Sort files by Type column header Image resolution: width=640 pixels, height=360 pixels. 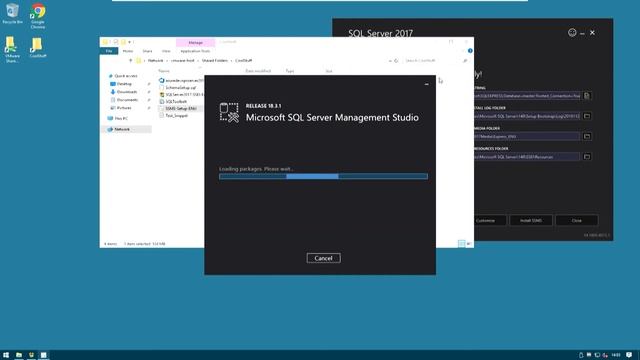290,71
